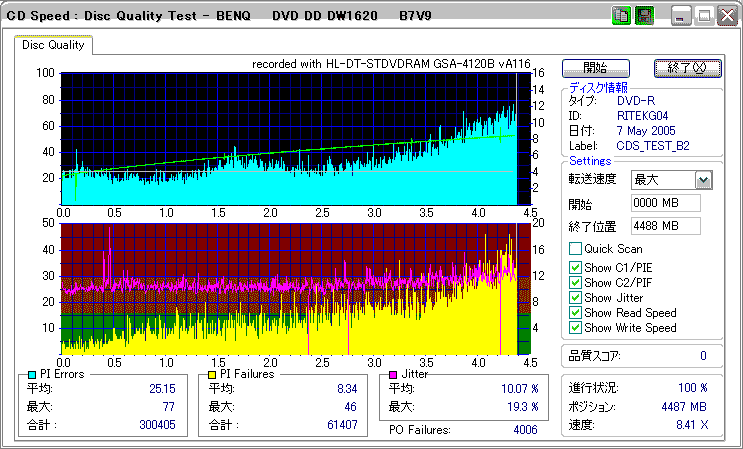Click the copy-to-clipboard icon in title bar
Viewport: 743px width, 449px height.
click(x=620, y=16)
